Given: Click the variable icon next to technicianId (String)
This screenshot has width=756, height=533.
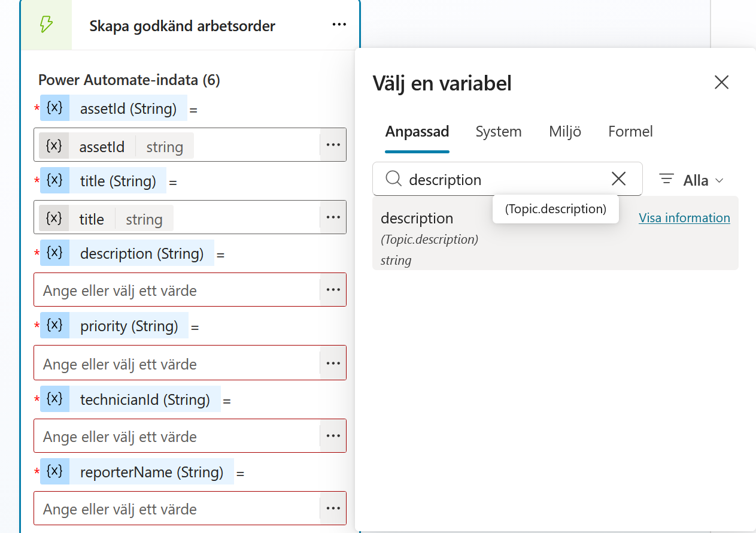Looking at the screenshot, I should (x=54, y=399).
